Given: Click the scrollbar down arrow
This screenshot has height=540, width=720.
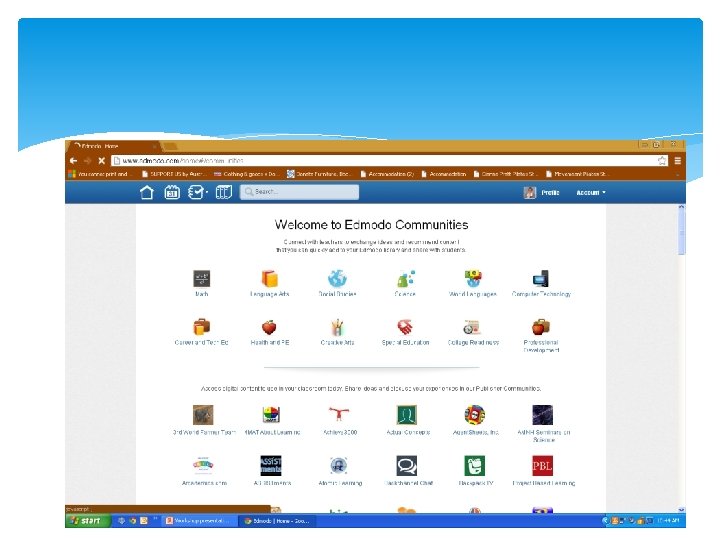Looking at the screenshot, I should [x=681, y=510].
